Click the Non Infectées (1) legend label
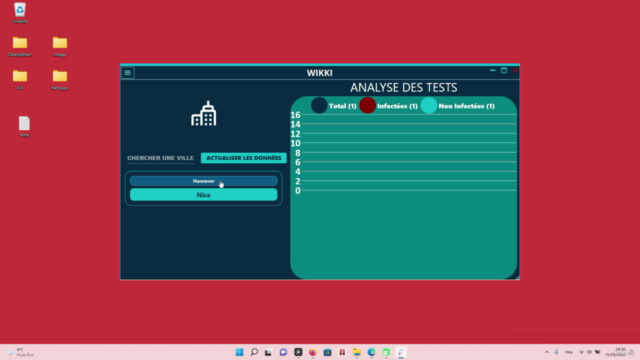The width and height of the screenshot is (640, 360). 467,106
